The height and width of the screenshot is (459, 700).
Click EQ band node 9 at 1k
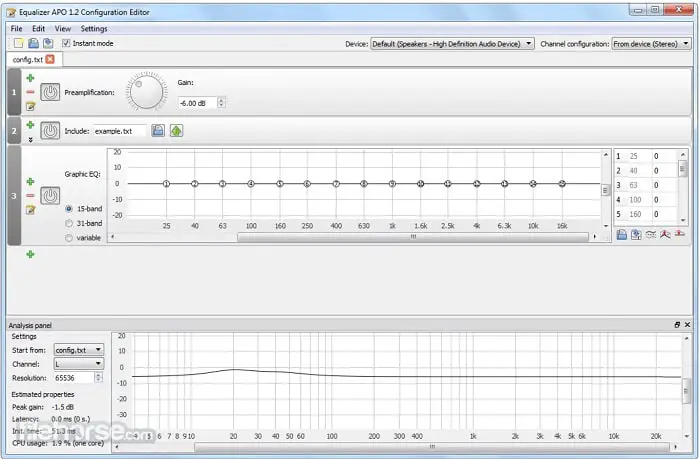tap(392, 184)
